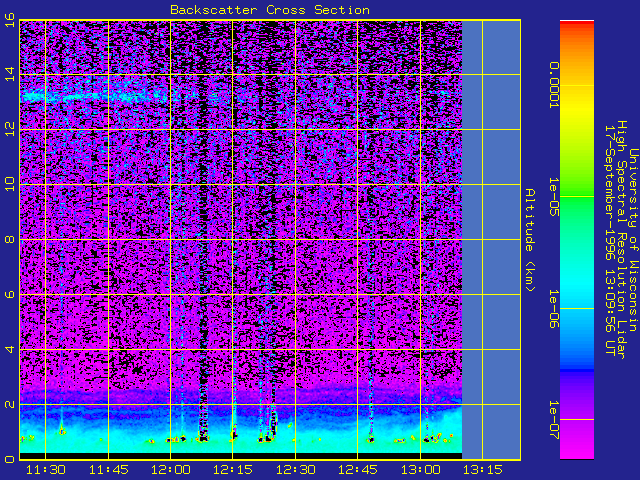The width and height of the screenshot is (640, 480).
Task: Click the altitude 4 axis label
Action: (x=10, y=349)
